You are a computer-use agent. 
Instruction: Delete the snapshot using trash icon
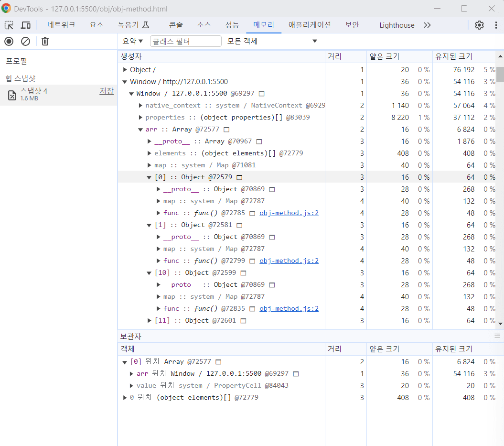click(x=44, y=41)
